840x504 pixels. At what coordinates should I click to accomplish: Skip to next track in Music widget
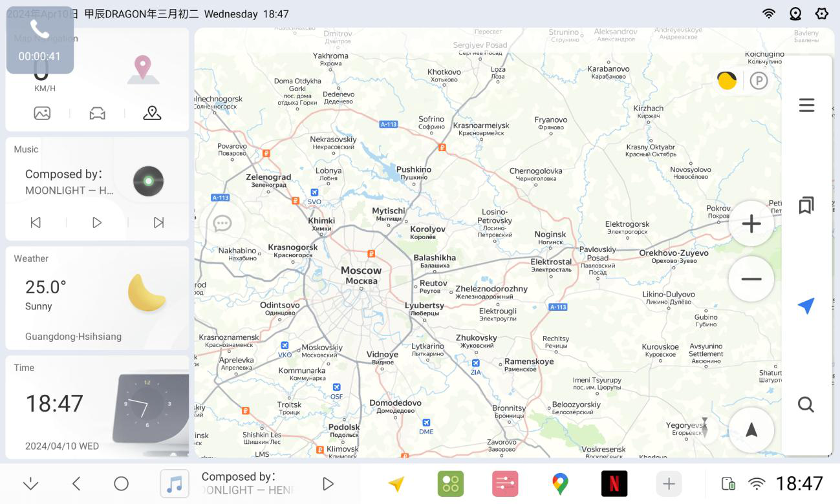pyautogui.click(x=158, y=222)
